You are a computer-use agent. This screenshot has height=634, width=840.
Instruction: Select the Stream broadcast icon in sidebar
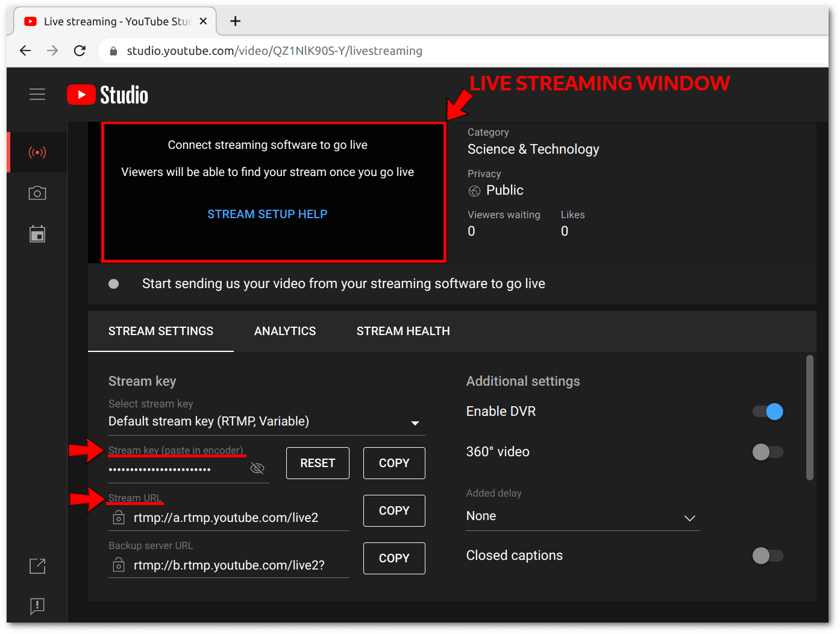tap(37, 152)
